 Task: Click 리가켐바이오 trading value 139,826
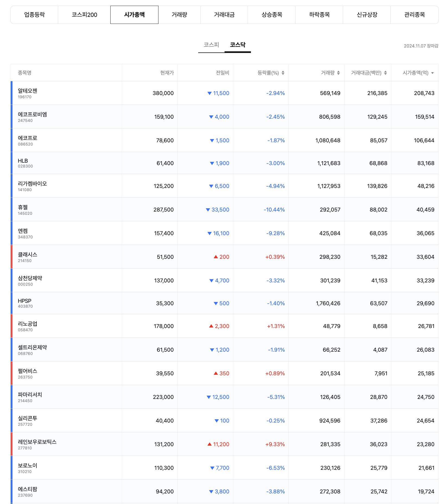377,186
